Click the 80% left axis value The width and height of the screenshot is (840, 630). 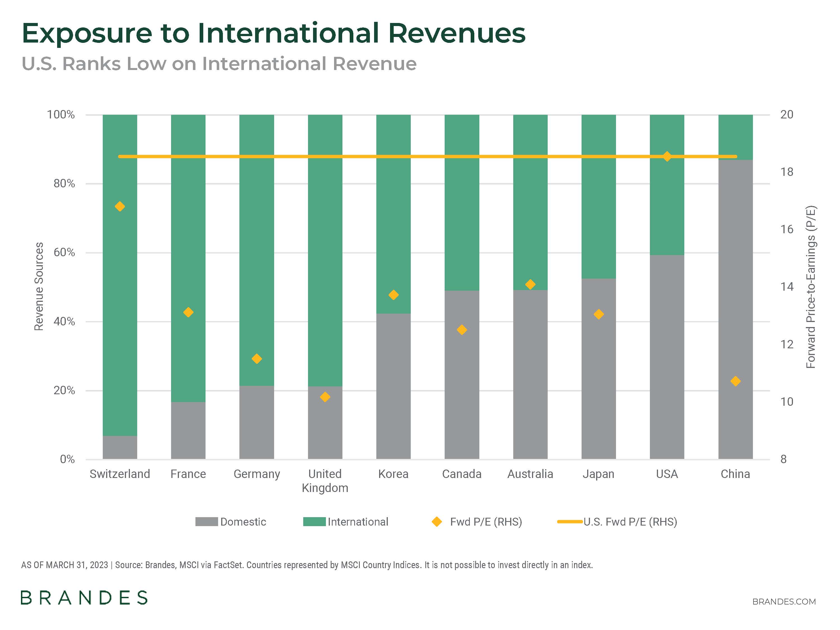pos(64,183)
